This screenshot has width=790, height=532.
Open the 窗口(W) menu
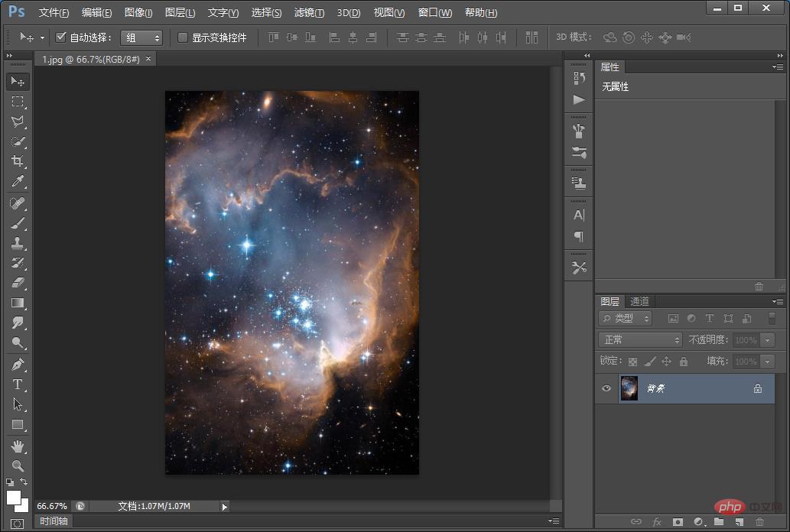click(435, 12)
